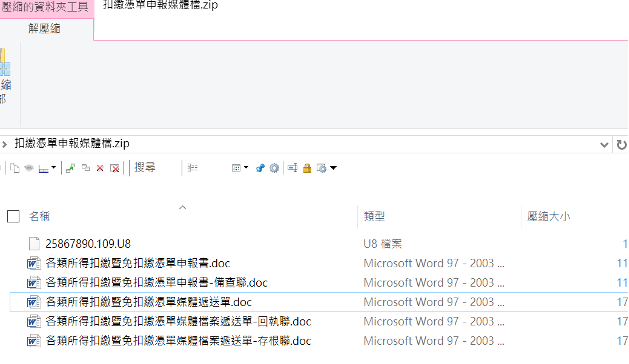
Task: Sort by the 類型 column header
Action: tap(374, 216)
